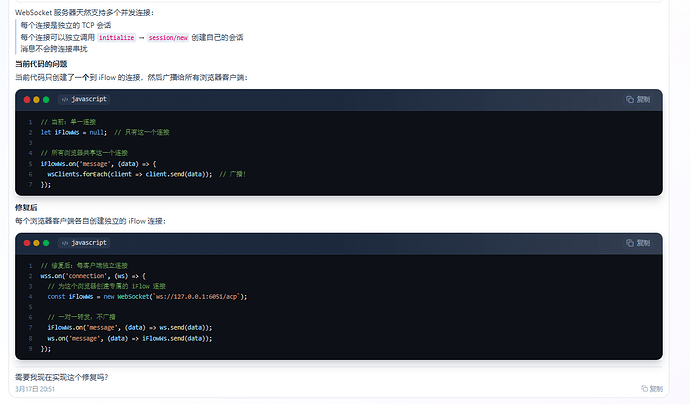
Task: Click the quoted line '每个连接是独立的 TCP 会话'
Action: (66, 26)
